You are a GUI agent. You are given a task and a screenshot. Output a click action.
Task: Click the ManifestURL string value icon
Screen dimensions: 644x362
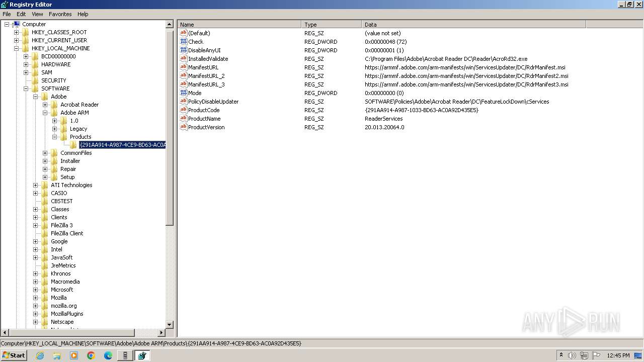[x=184, y=67]
